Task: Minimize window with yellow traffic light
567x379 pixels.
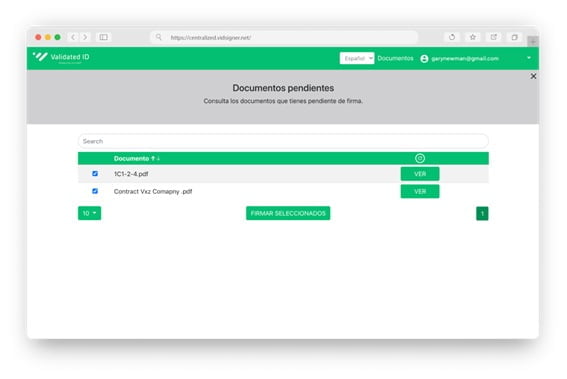Action: tap(48, 37)
